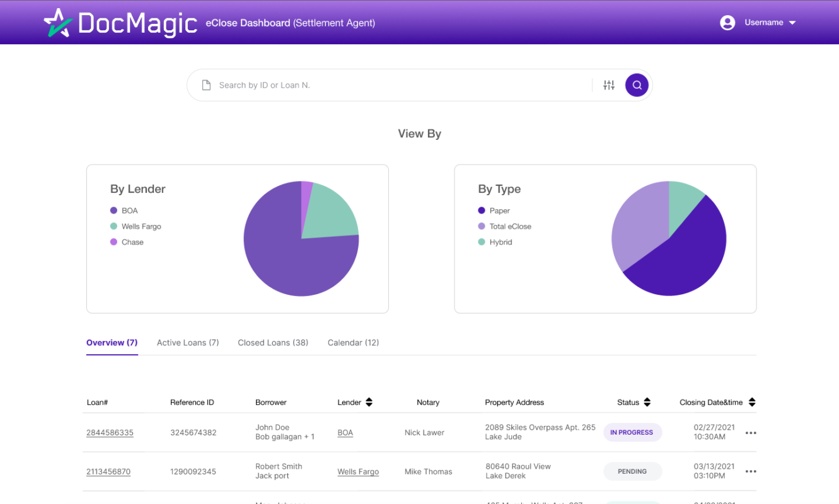Click closing date 02/27/2021 10:30AM

coord(714,432)
